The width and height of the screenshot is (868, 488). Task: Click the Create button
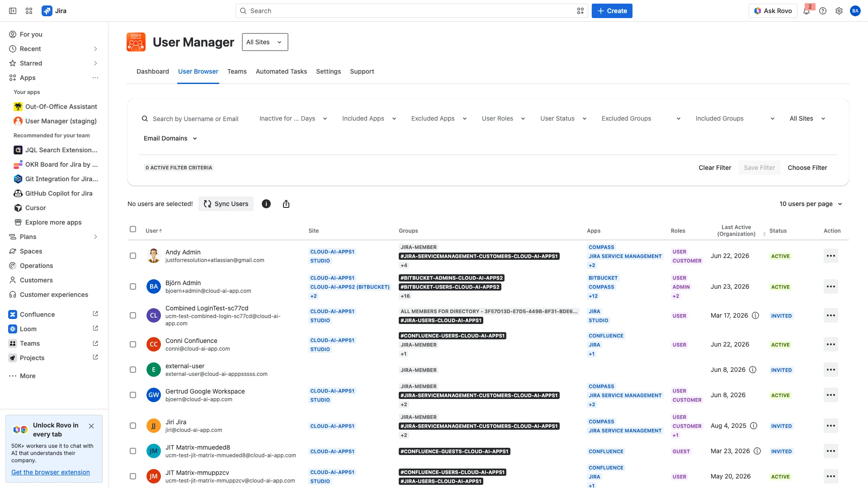click(612, 11)
